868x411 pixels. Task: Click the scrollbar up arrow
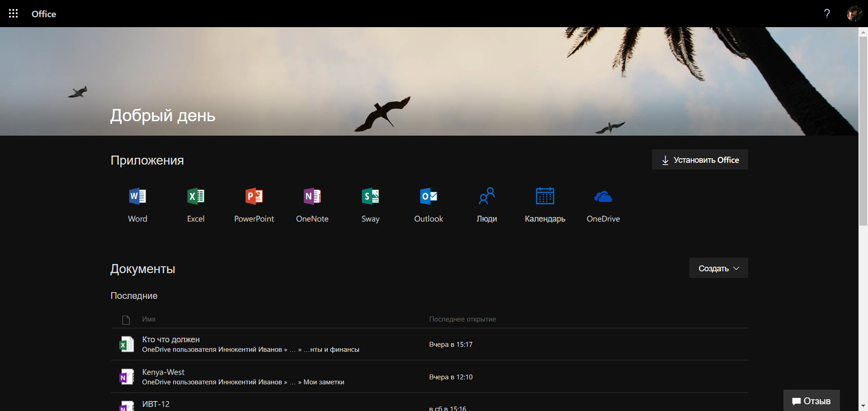pyautogui.click(x=863, y=32)
